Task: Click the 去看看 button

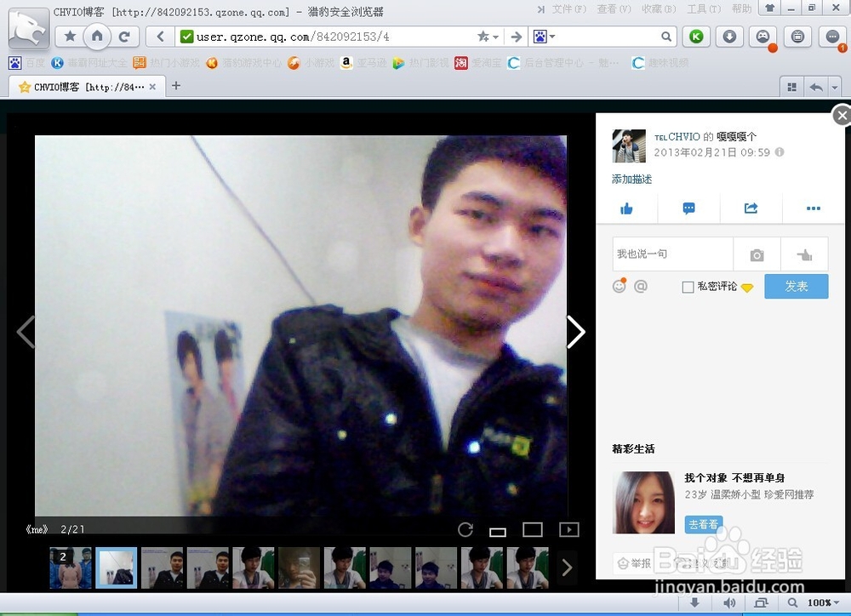Action: (x=704, y=524)
